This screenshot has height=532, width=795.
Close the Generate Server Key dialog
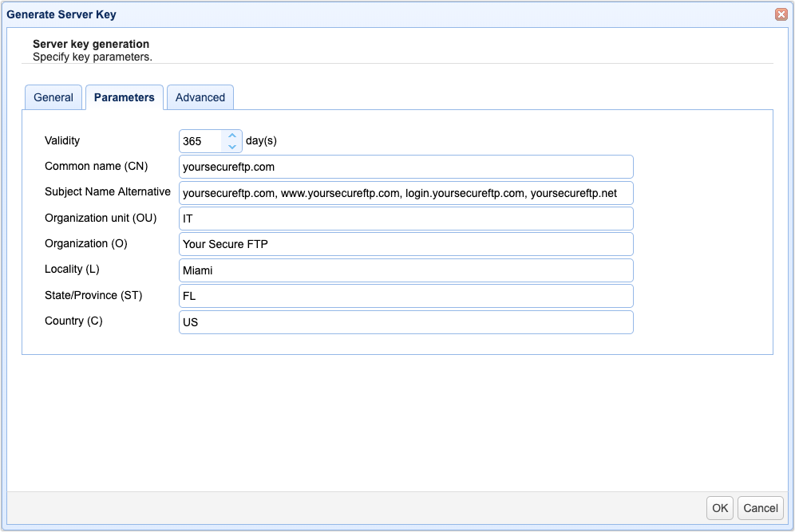coord(781,14)
